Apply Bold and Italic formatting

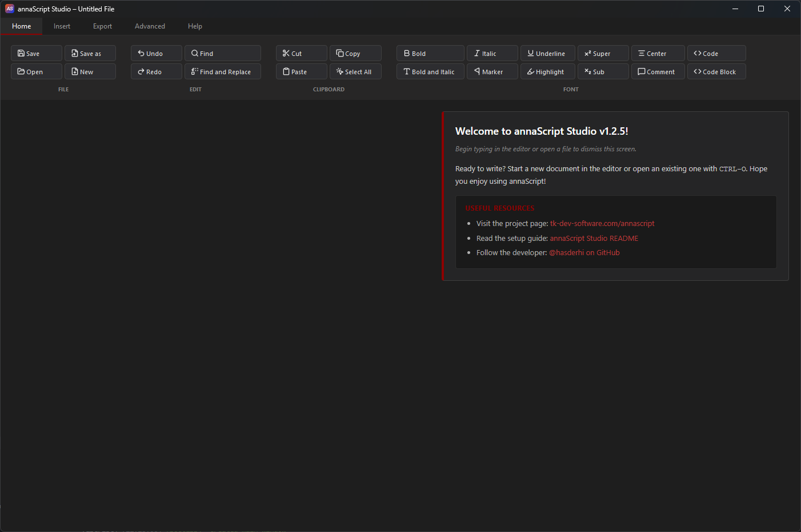(430, 71)
